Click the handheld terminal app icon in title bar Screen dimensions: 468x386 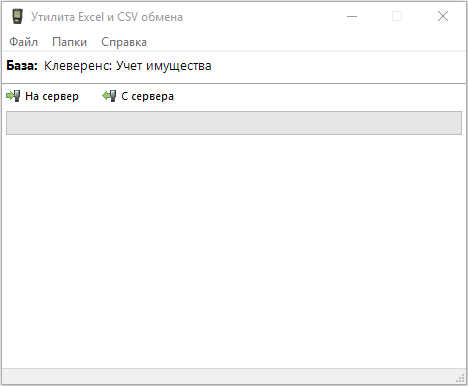pos(17,16)
